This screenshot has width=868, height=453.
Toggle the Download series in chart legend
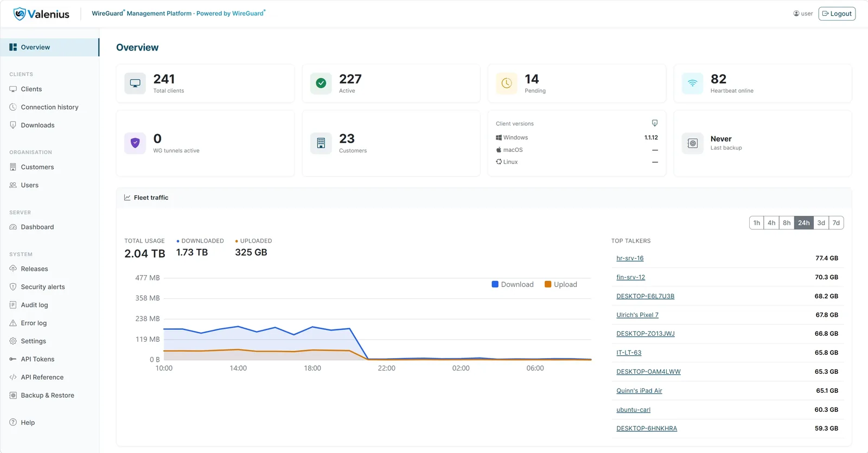(513, 284)
